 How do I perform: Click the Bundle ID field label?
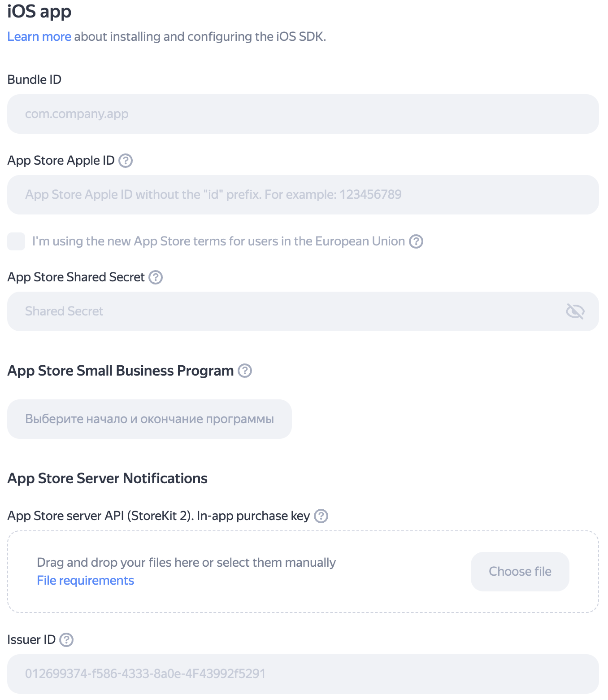tap(34, 80)
